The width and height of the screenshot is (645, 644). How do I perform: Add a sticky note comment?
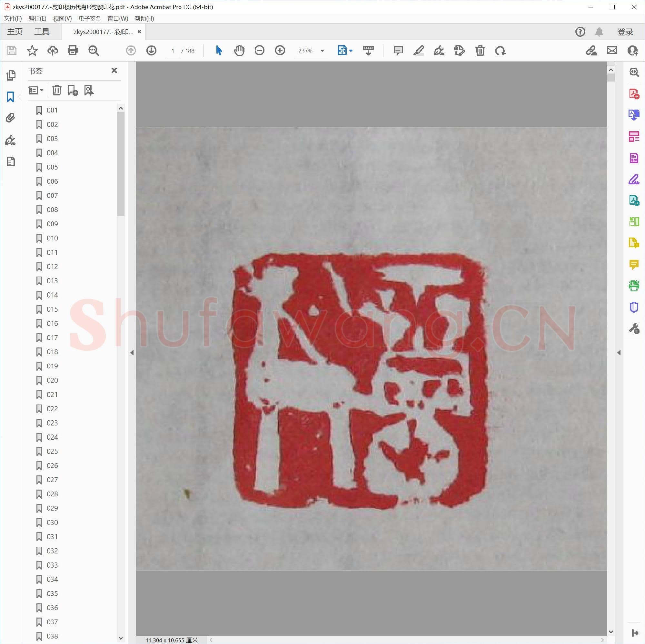(398, 50)
